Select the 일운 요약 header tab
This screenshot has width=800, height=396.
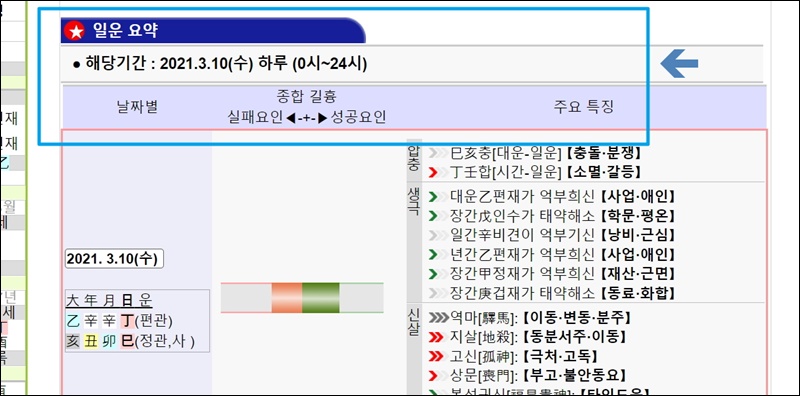[x=213, y=31]
